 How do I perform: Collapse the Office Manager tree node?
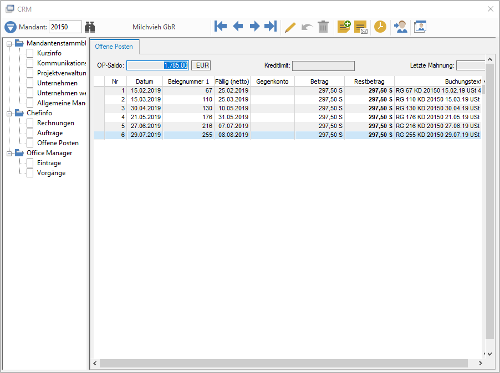pos(9,153)
